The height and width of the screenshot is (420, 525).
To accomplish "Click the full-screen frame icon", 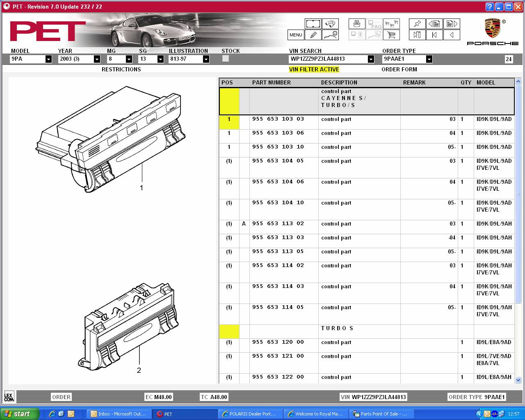I will click(313, 24).
